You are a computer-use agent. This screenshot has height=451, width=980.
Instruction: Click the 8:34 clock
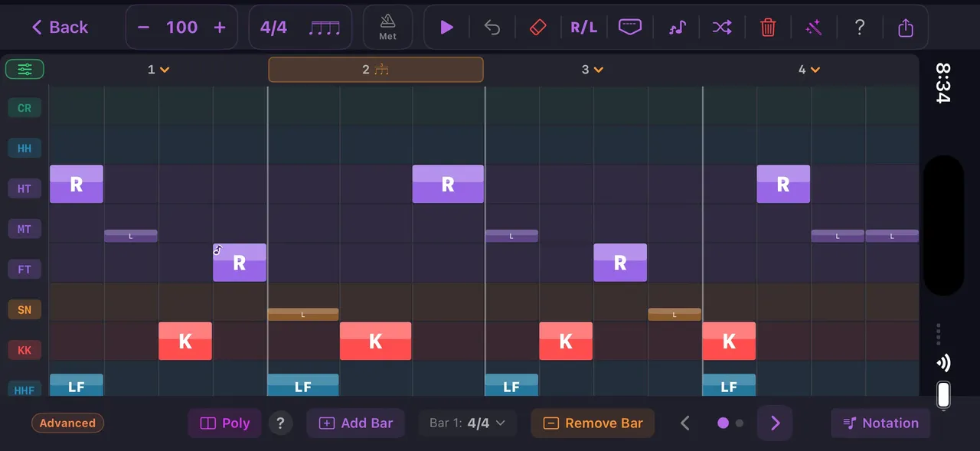click(x=943, y=83)
